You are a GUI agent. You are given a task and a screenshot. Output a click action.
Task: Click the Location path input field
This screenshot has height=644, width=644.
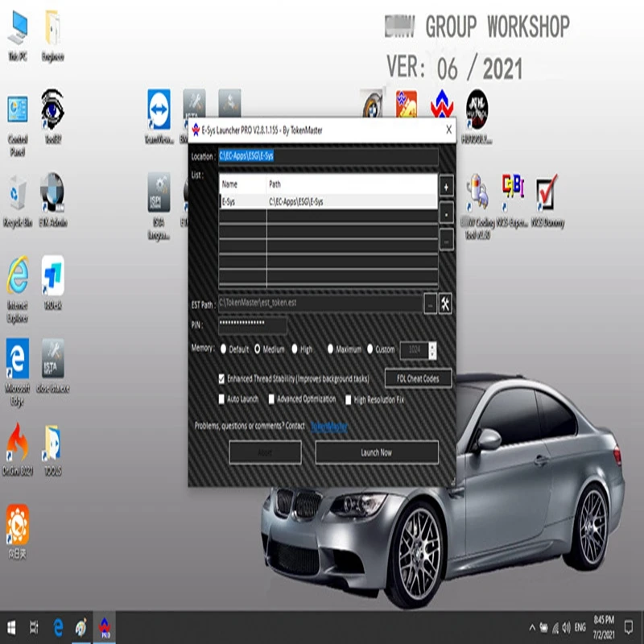pyautogui.click(x=328, y=156)
